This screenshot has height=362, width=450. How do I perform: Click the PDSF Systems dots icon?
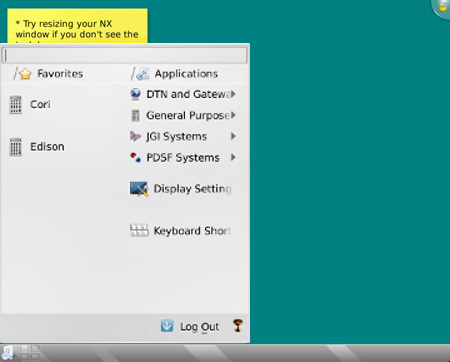(135, 157)
